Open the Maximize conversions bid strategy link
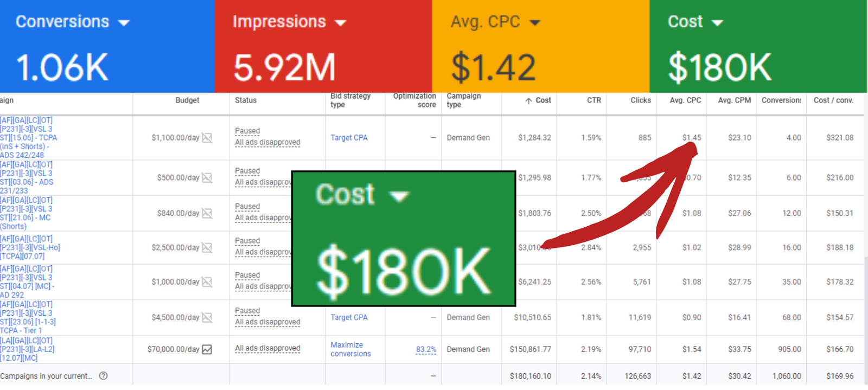The height and width of the screenshot is (390, 868). [350, 349]
